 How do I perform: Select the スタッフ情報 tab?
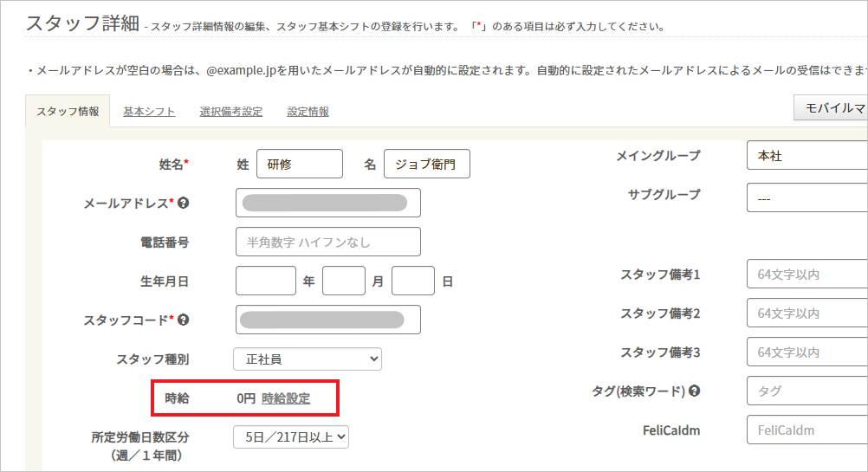[x=68, y=112]
